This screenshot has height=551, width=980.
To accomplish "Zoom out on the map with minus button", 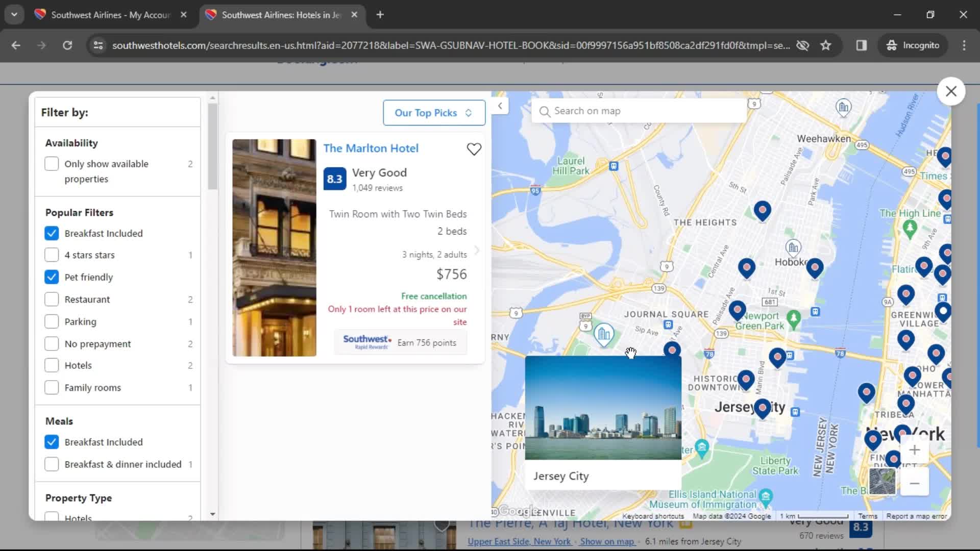I will coord(914,483).
